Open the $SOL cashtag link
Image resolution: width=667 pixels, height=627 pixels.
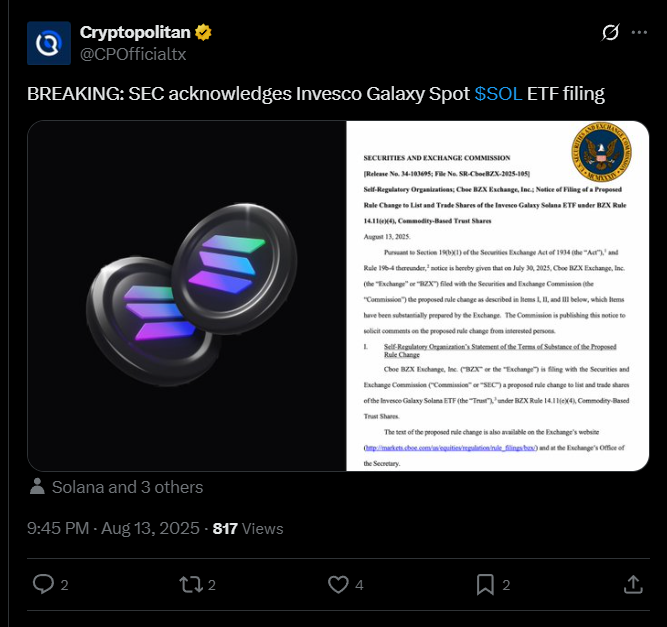pyautogui.click(x=498, y=94)
